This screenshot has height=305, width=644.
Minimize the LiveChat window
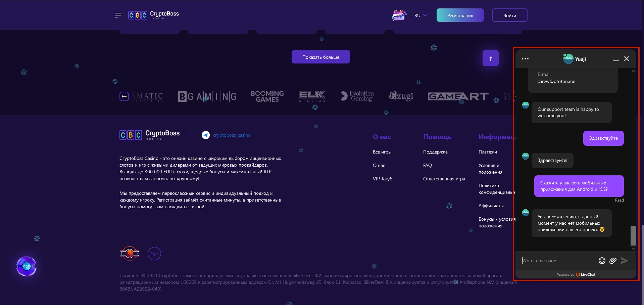tap(615, 59)
